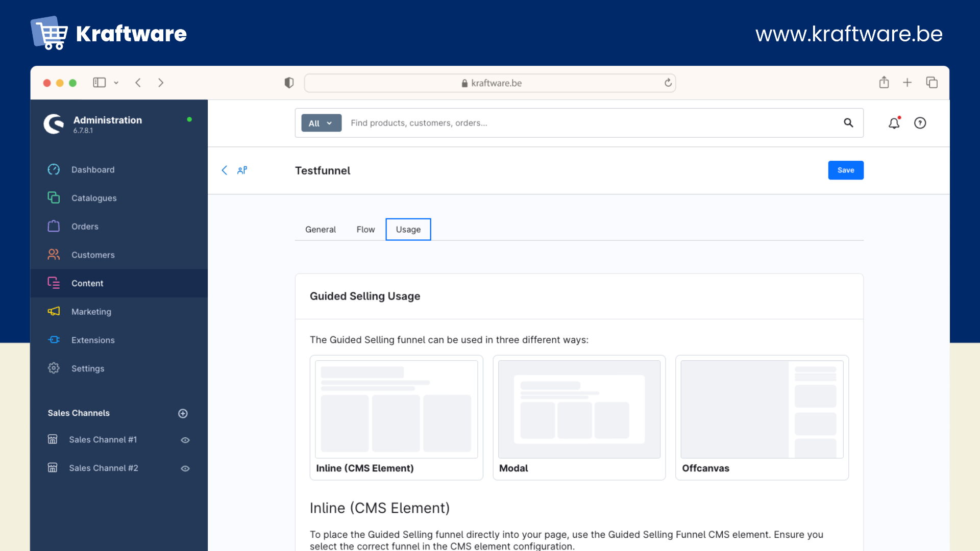The height and width of the screenshot is (551, 980).
Task: Open the Catalogues sidebar menu
Action: [x=94, y=198]
